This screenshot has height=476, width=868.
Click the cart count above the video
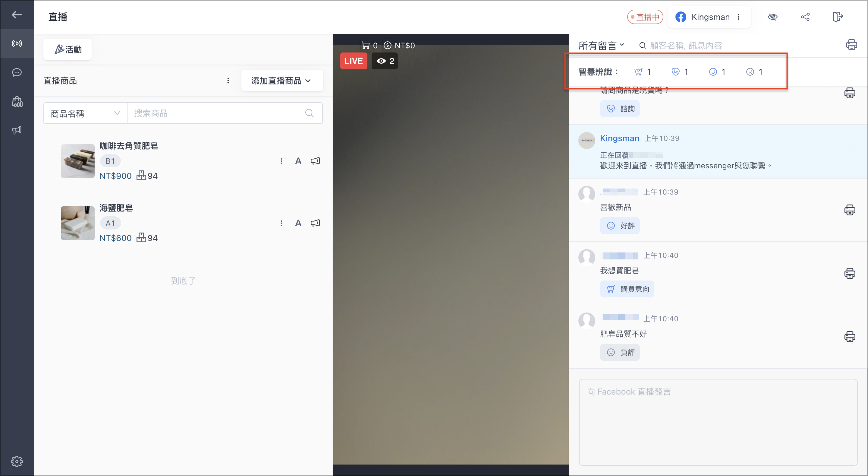pos(369,46)
